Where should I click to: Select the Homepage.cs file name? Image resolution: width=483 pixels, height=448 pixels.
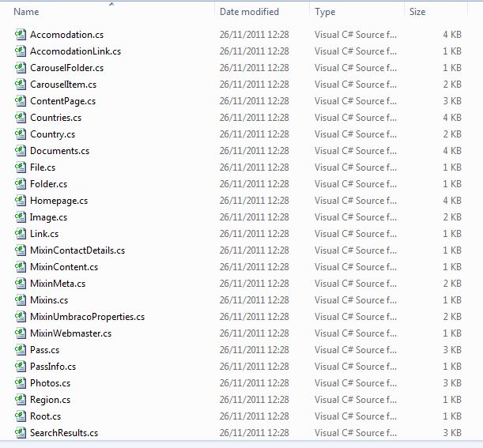pos(58,201)
